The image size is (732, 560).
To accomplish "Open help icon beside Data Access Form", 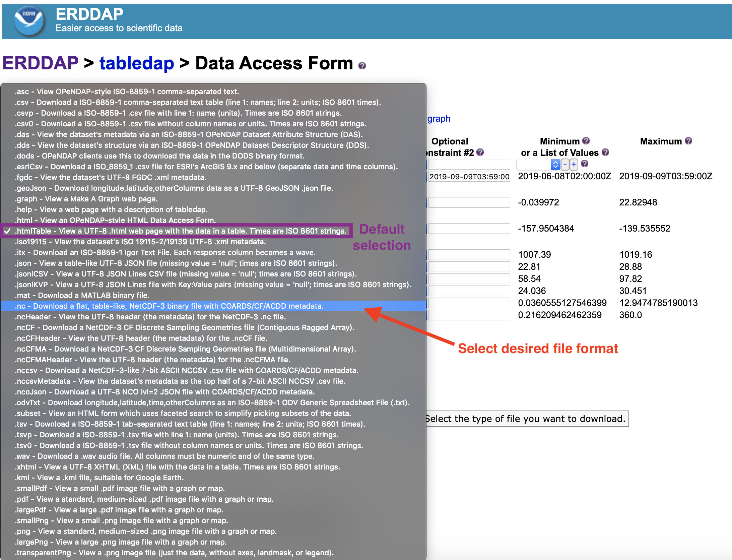I will pos(362,66).
